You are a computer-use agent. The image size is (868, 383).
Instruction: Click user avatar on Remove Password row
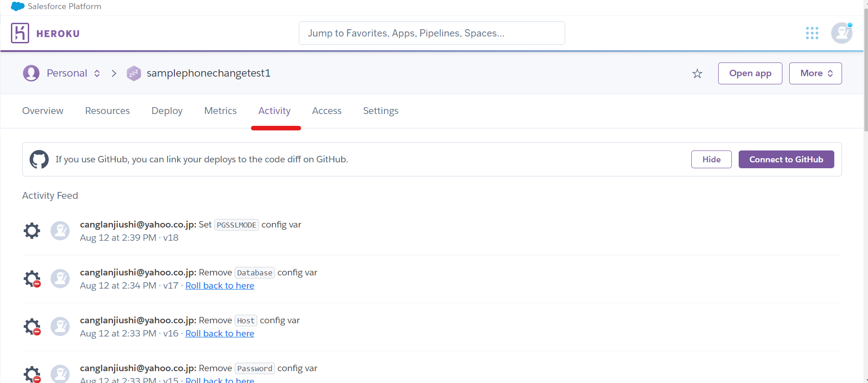click(x=60, y=374)
